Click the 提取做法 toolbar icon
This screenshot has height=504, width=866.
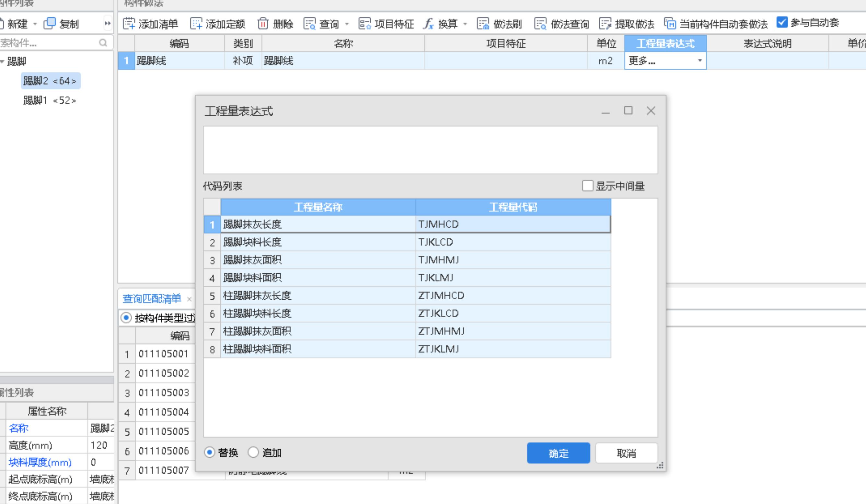tap(605, 24)
